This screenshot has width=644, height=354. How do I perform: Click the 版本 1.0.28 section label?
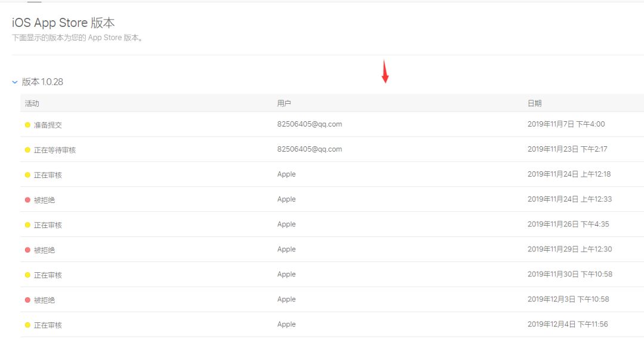point(42,82)
